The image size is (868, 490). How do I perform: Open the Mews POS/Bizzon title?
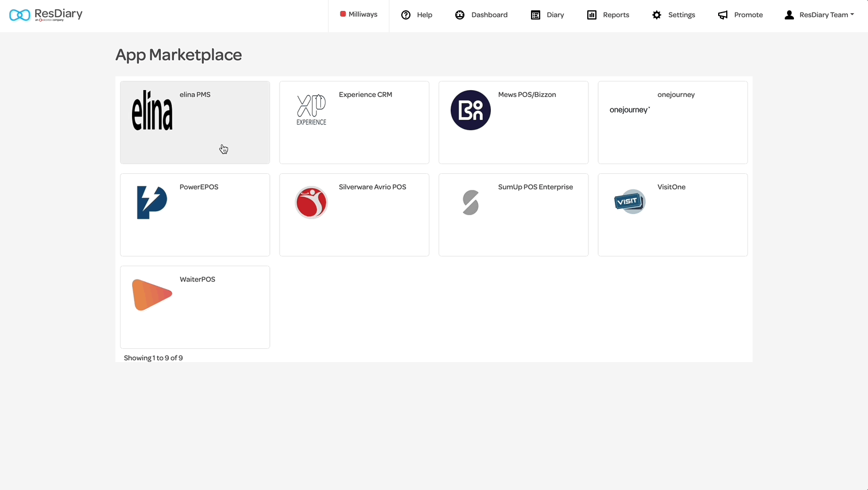(x=527, y=95)
